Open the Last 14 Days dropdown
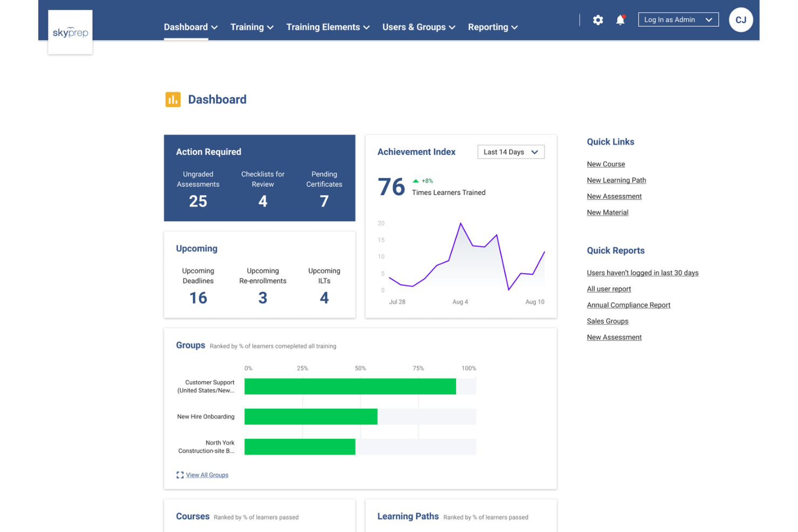This screenshot has width=798, height=532. 510,151
